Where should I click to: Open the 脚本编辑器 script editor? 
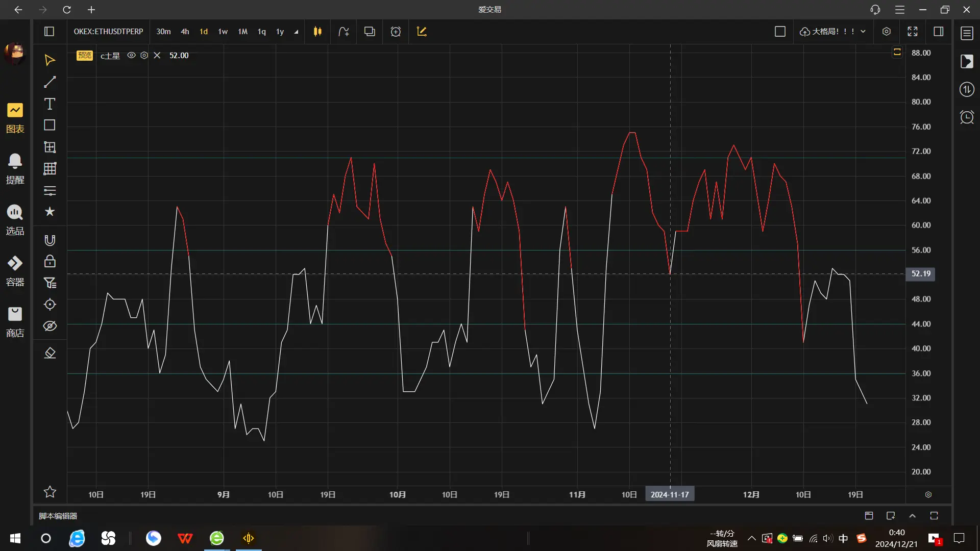[x=58, y=516]
